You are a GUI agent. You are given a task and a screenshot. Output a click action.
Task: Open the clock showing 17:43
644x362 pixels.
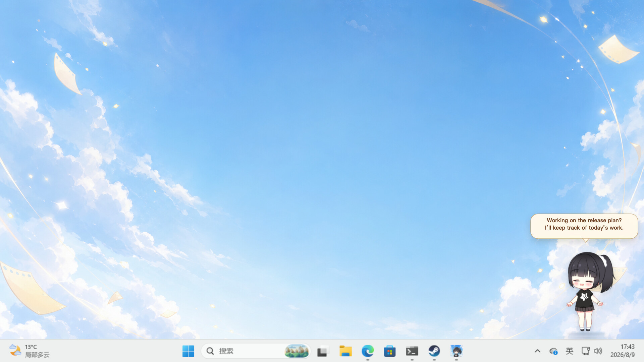click(x=627, y=347)
